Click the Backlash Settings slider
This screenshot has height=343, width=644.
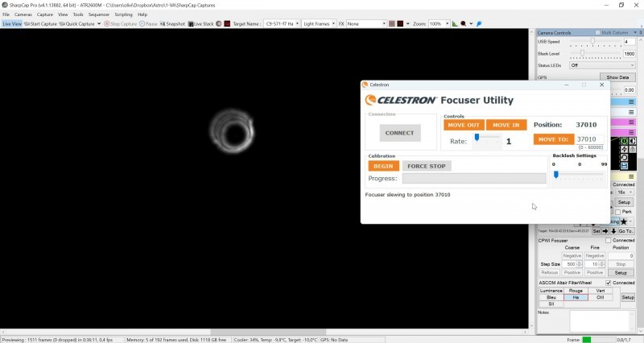[x=579, y=176]
